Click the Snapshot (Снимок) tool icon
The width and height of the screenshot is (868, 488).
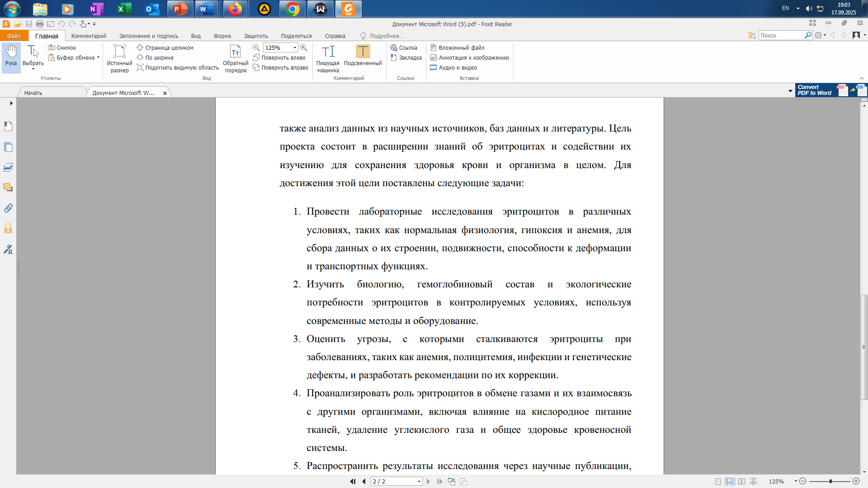coord(52,47)
